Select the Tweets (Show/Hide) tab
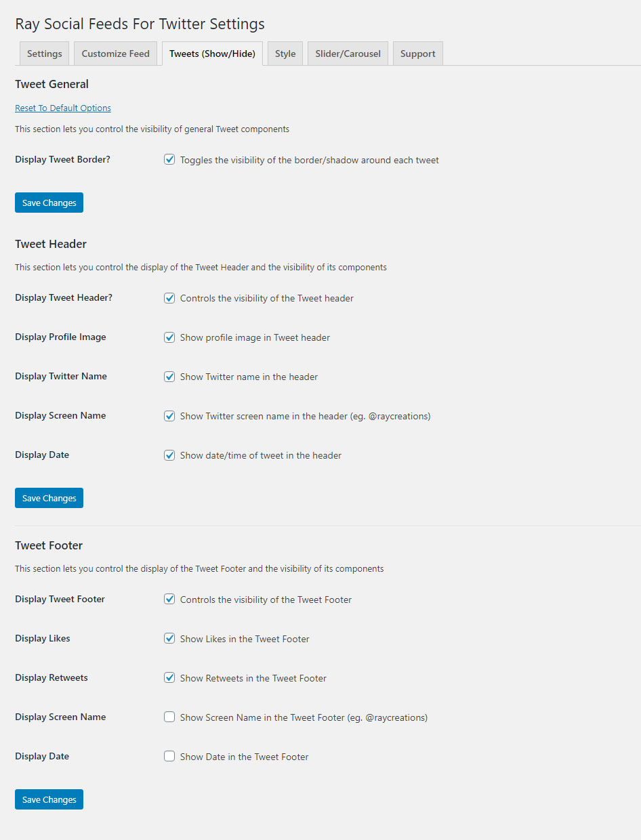This screenshot has width=641, height=840. point(212,54)
